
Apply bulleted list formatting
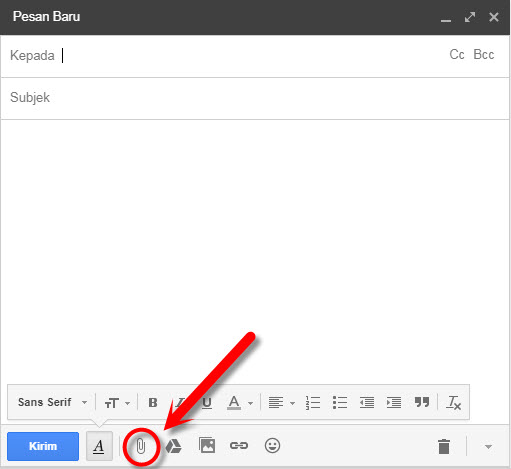click(340, 403)
